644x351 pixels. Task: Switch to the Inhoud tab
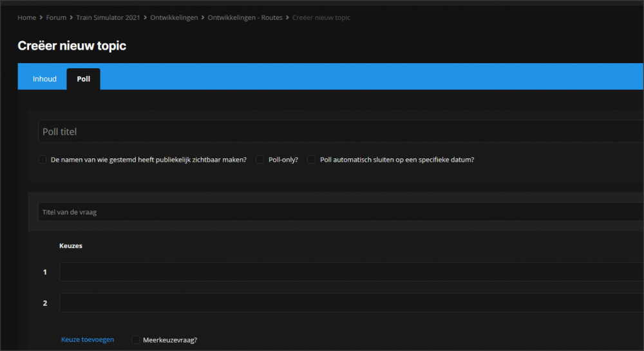pyautogui.click(x=44, y=79)
